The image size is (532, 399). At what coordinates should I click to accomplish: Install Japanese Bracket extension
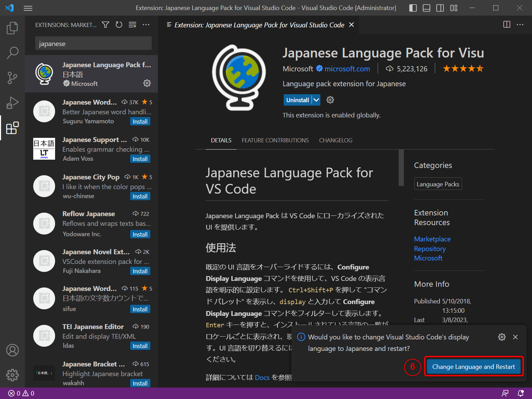tap(140, 383)
